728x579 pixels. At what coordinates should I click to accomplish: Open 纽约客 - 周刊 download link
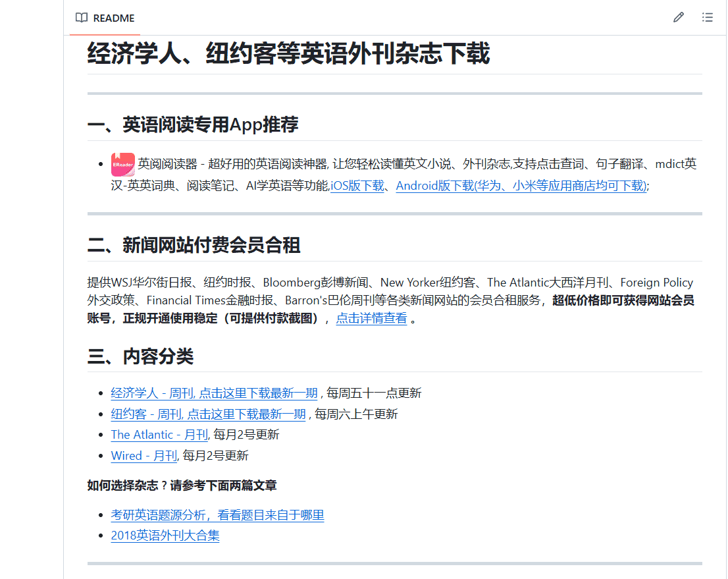[209, 414]
